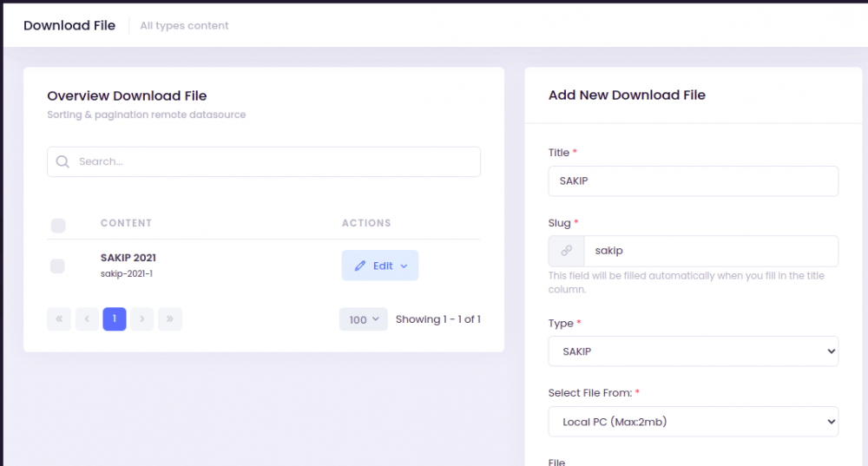Click the search magnifier icon
The image size is (868, 466).
coord(62,161)
